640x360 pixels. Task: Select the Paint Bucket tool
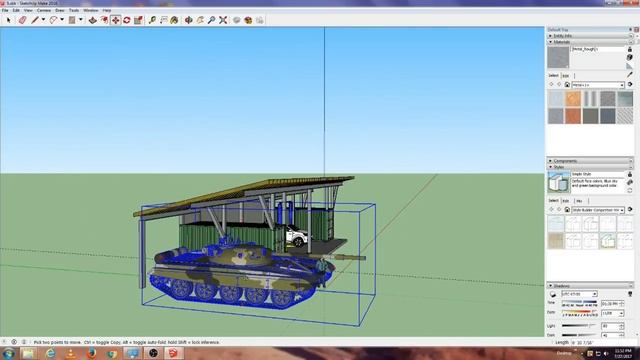(174, 20)
